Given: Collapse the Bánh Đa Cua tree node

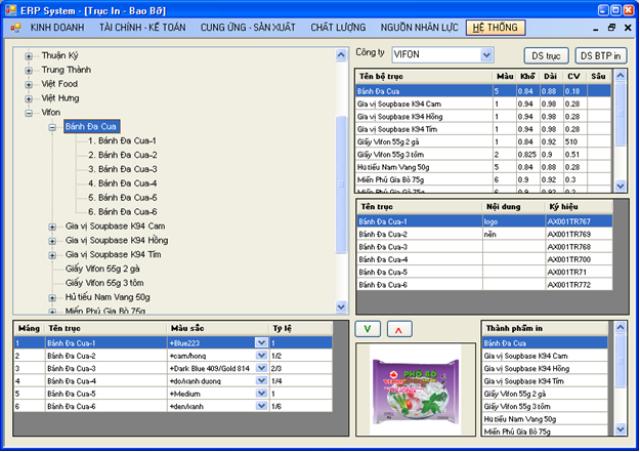Looking at the screenshot, I should click(52, 127).
